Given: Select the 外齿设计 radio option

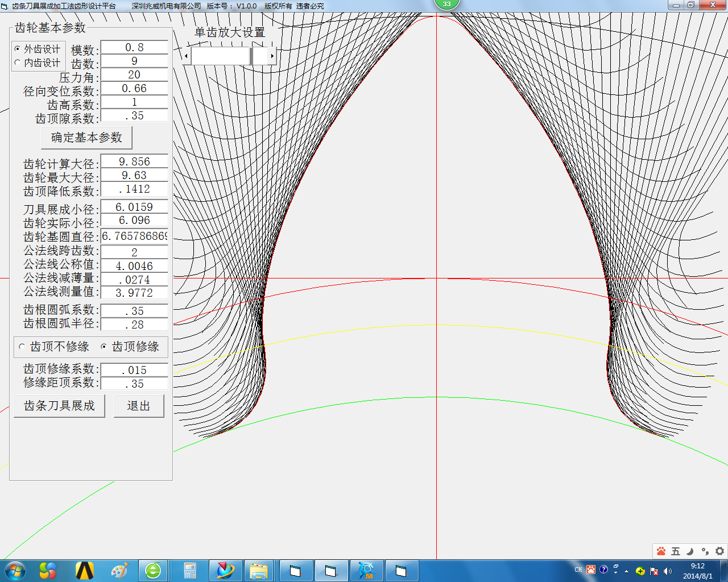Looking at the screenshot, I should pos(38,49).
